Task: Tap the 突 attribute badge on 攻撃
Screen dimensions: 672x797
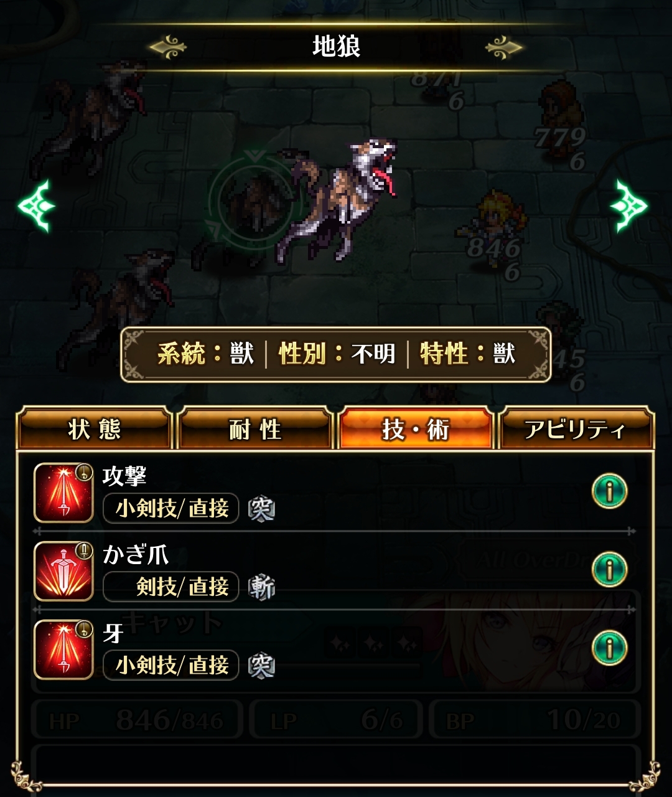Action: 261,509
